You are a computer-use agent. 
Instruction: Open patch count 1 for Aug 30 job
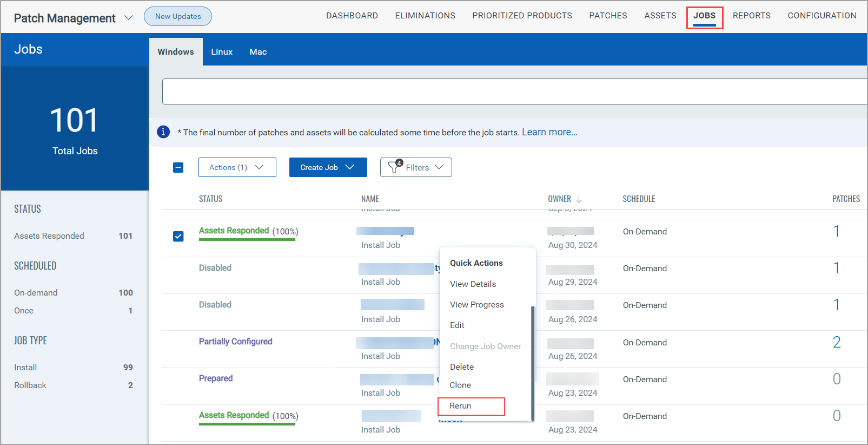[x=837, y=231]
